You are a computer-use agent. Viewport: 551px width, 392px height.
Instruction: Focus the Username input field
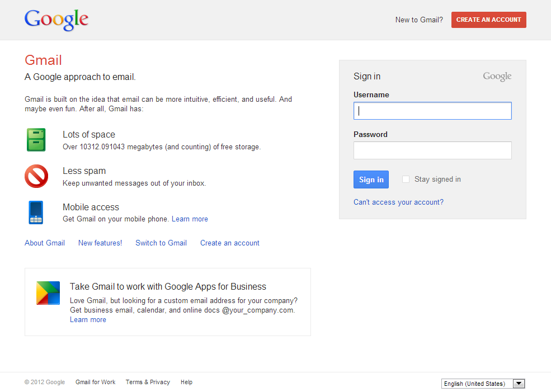coord(432,111)
